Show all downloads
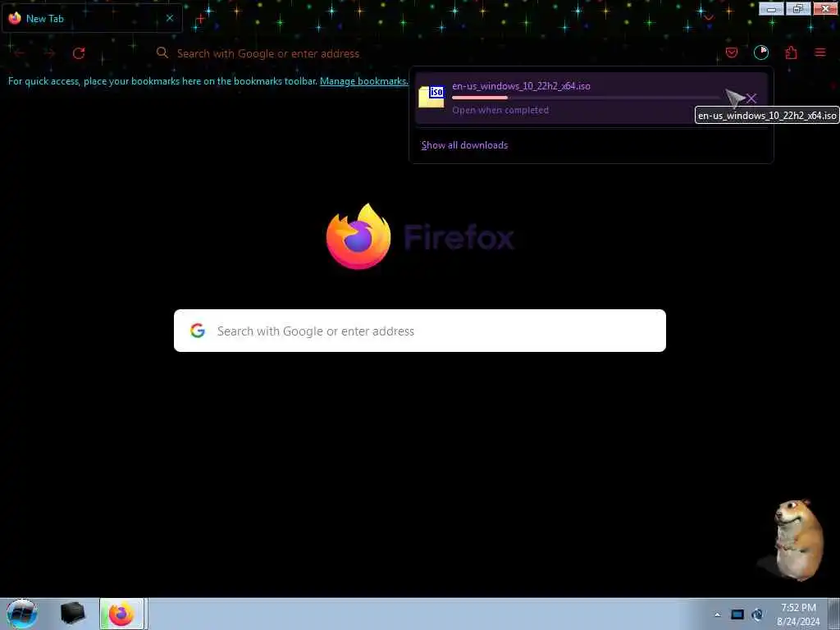Screen dimensions: 840x630 464,145
